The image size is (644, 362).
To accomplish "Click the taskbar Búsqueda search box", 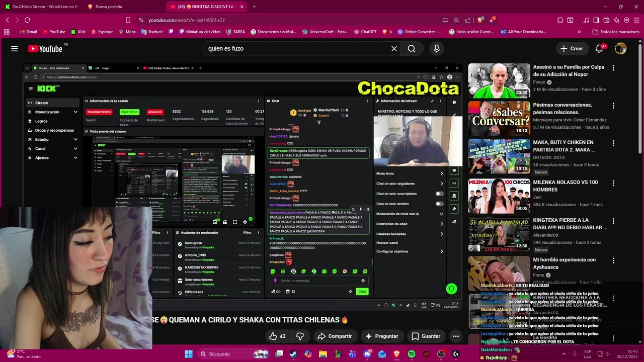I will tap(234, 354).
